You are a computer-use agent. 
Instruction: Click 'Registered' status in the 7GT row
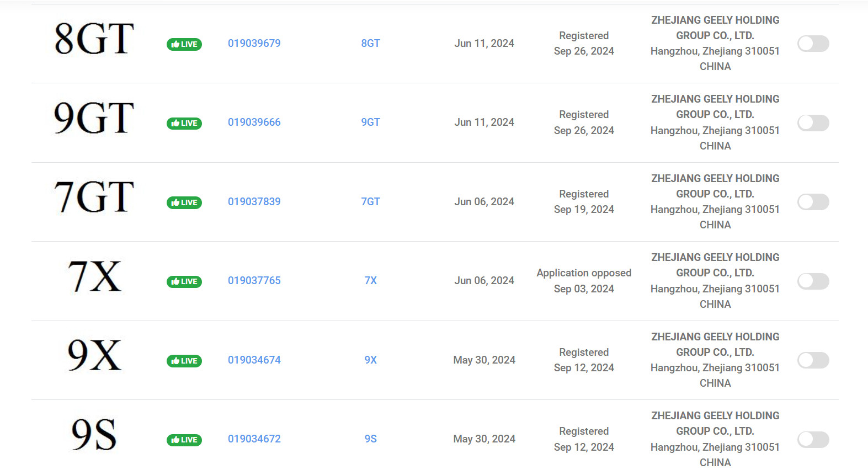point(584,194)
